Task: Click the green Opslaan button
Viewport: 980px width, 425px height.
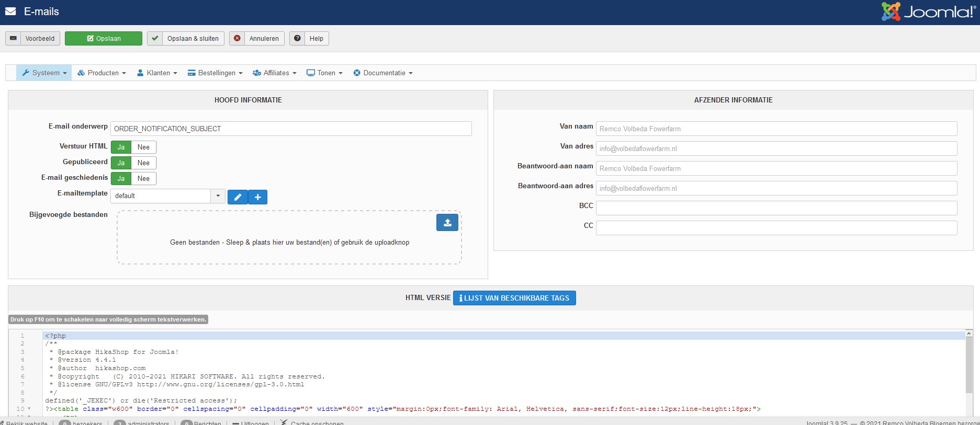Action: [104, 39]
